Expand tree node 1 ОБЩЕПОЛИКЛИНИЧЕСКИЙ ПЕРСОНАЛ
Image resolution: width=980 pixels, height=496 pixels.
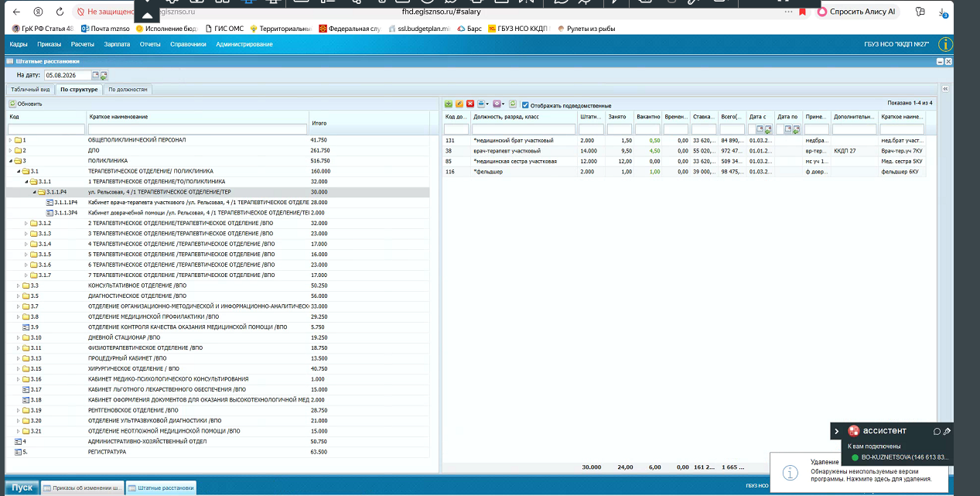coord(11,140)
